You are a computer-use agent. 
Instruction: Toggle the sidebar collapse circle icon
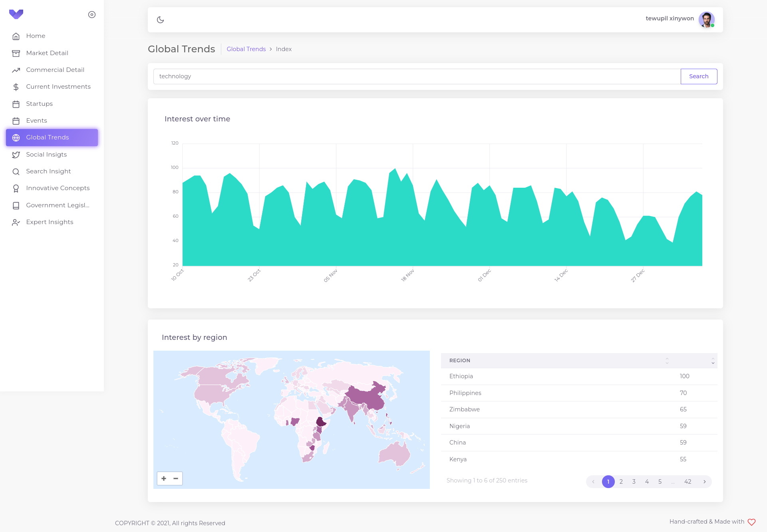click(x=92, y=15)
